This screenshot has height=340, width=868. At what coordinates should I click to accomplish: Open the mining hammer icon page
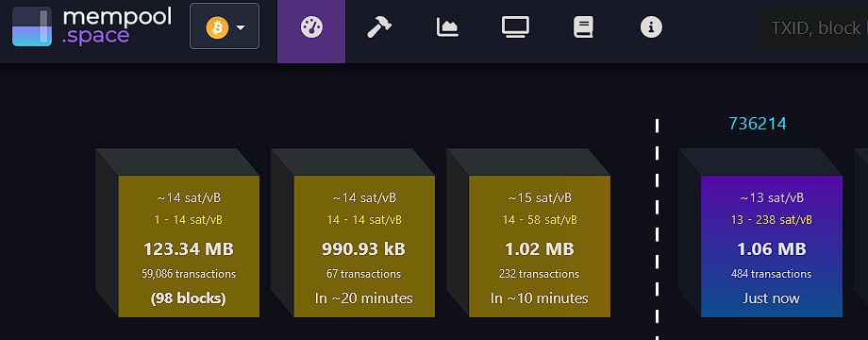coord(379,27)
